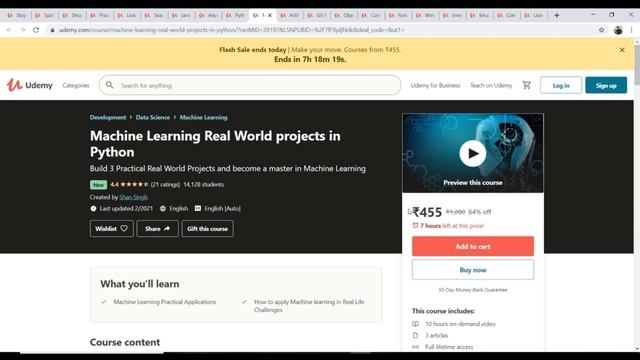Screen dimensions: 640x360
Task: Open the Machine Learning breadcrumb
Action: [x=203, y=117]
